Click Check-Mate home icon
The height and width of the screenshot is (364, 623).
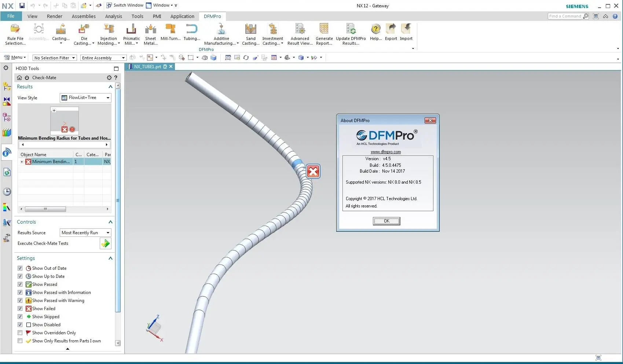(x=19, y=78)
